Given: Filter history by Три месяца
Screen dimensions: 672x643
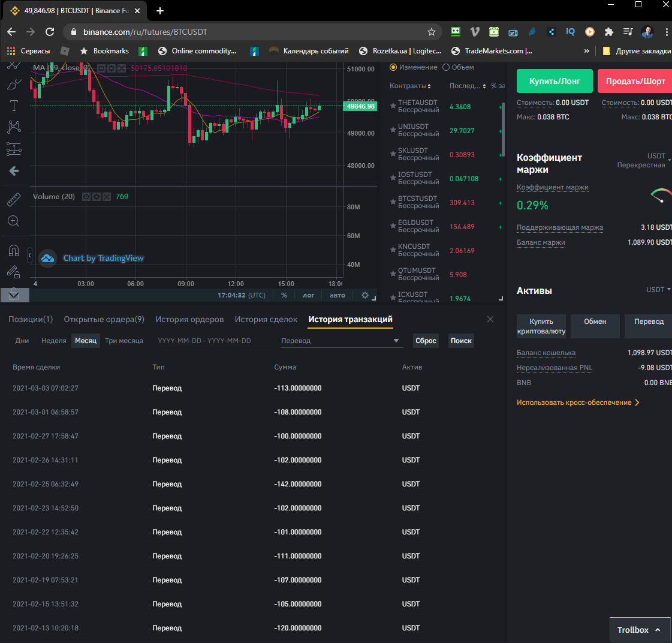Looking at the screenshot, I should 124,341.
